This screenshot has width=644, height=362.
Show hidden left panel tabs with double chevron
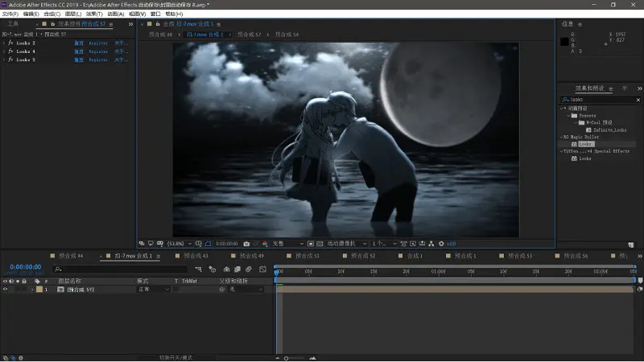pos(130,24)
